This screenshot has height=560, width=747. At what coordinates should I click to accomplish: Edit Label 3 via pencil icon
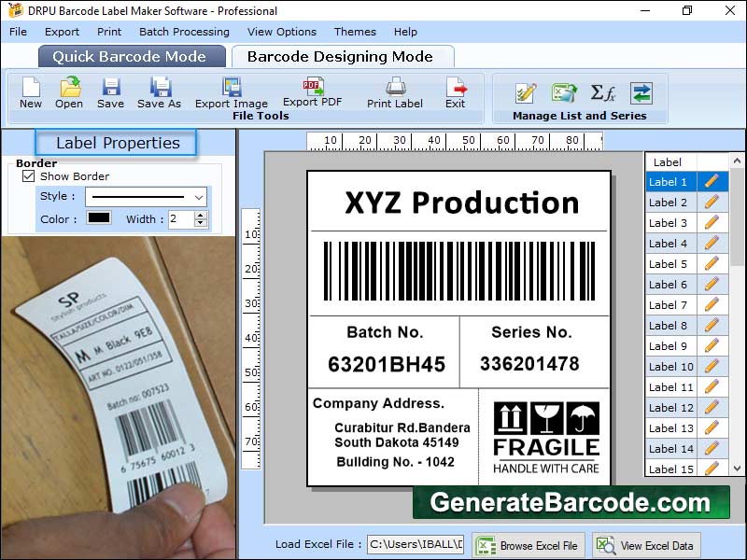[x=712, y=223]
